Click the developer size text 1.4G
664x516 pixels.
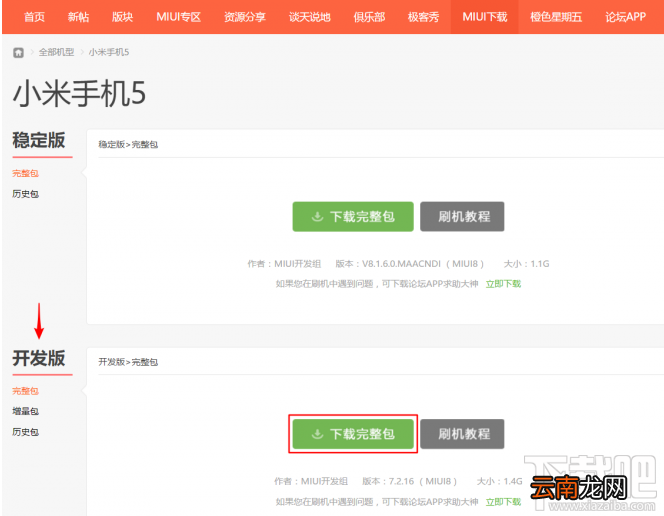pos(513,481)
